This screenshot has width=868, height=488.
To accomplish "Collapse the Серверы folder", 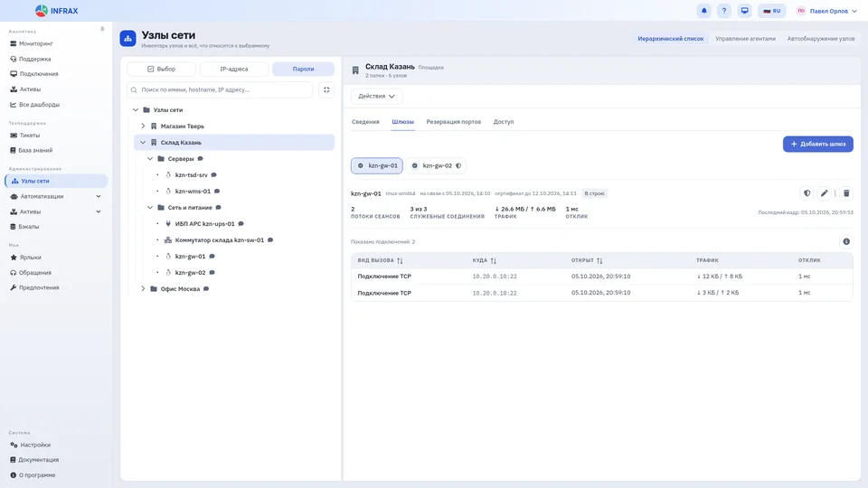I will (150, 159).
